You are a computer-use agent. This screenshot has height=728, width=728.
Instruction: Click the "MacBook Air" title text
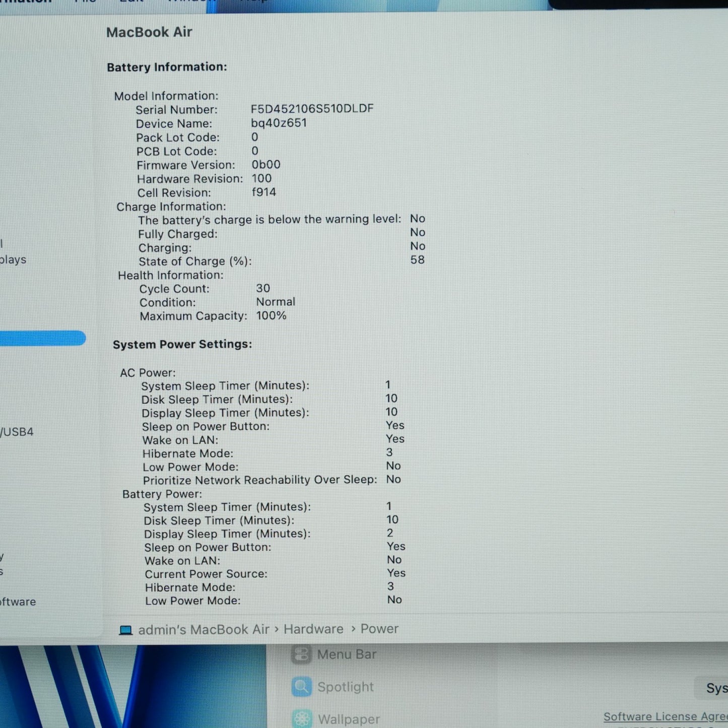(x=149, y=32)
